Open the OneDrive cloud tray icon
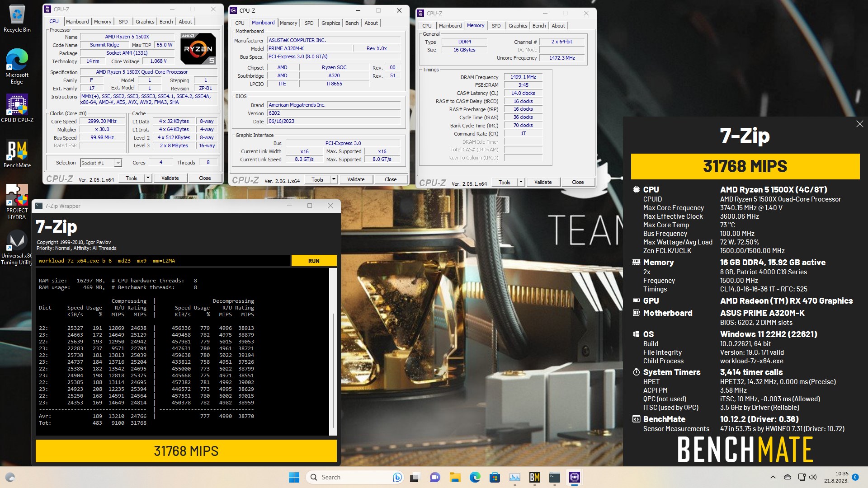This screenshot has width=868, height=488. pyautogui.click(x=788, y=477)
